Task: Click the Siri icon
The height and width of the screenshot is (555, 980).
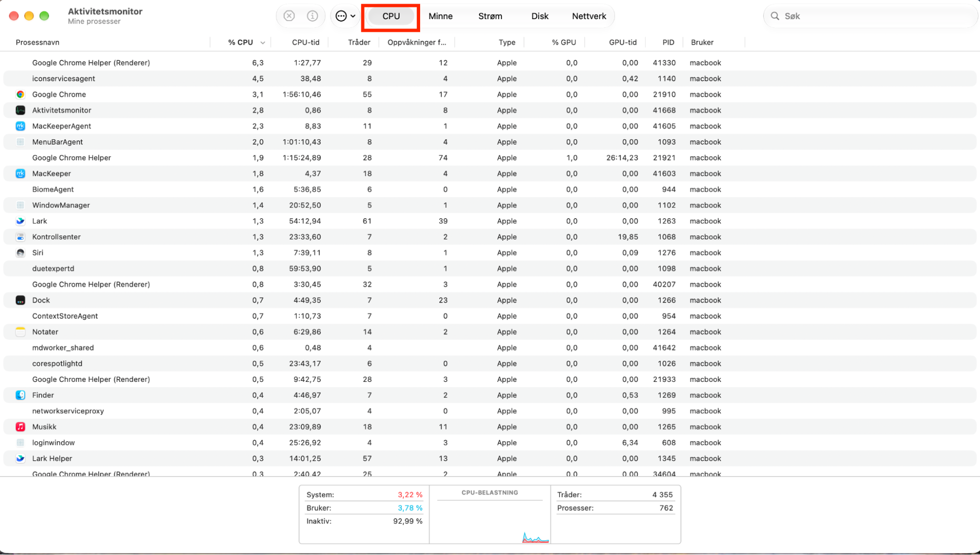Action: pyautogui.click(x=20, y=253)
